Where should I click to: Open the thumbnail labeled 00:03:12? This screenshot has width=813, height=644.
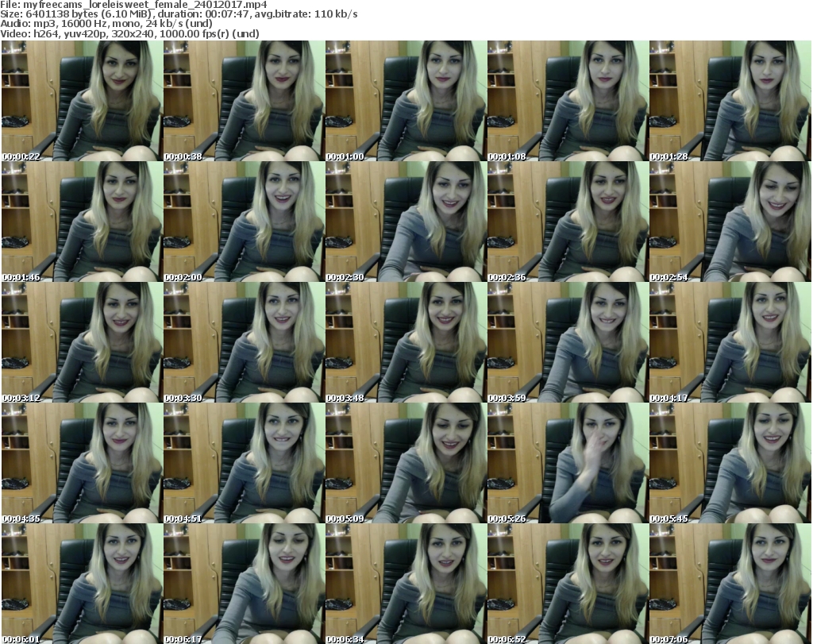pyautogui.click(x=82, y=342)
